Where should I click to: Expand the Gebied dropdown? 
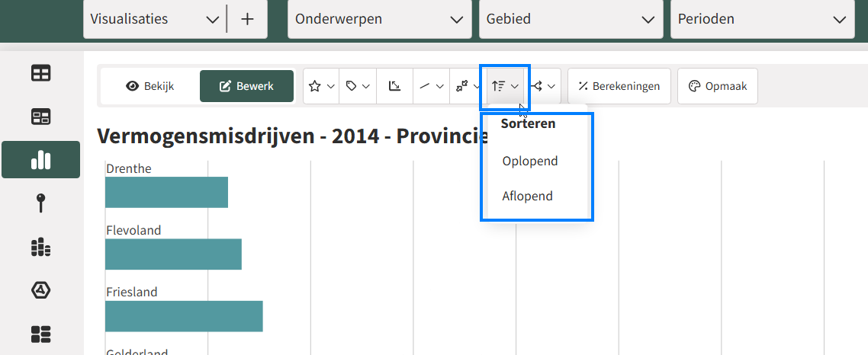point(571,19)
